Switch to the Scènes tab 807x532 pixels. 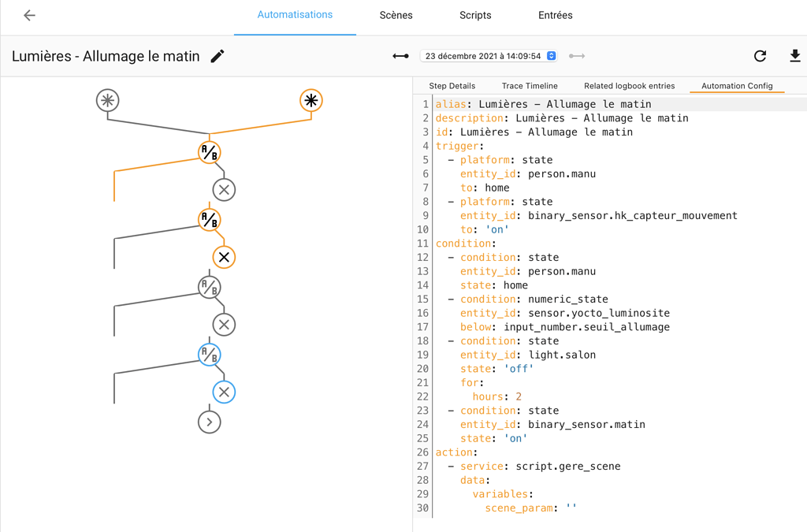396,15
